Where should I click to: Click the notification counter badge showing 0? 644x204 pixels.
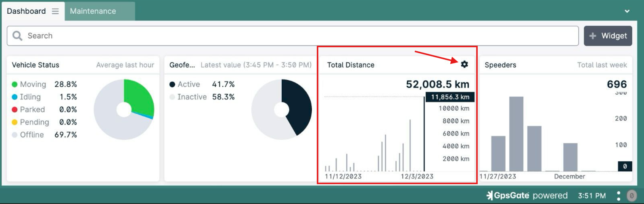[x=632, y=196]
